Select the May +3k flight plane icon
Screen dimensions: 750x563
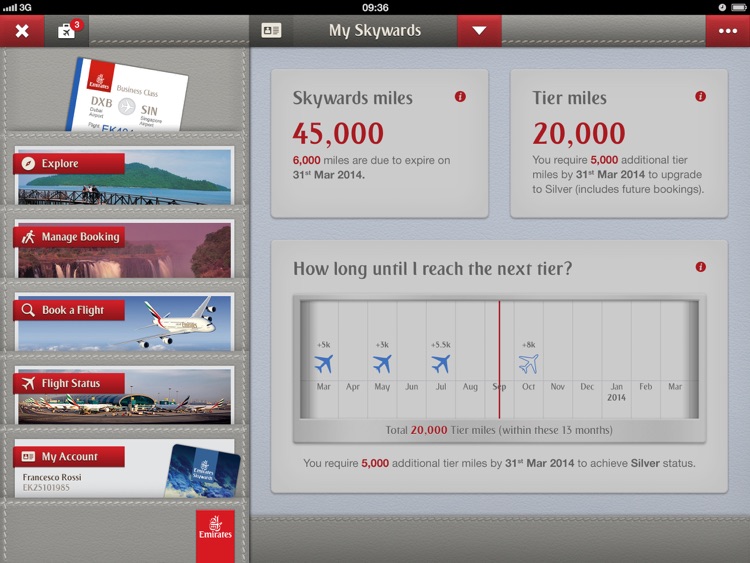[x=382, y=364]
